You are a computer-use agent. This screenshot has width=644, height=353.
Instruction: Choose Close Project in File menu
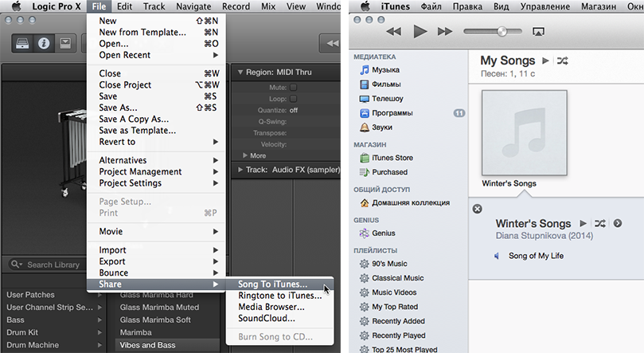point(156,85)
